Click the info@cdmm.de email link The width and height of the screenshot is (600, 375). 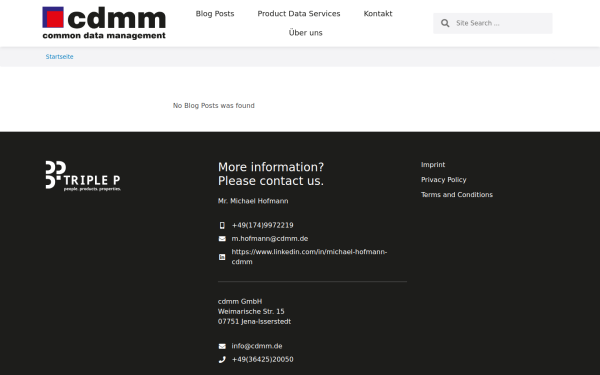click(x=257, y=346)
